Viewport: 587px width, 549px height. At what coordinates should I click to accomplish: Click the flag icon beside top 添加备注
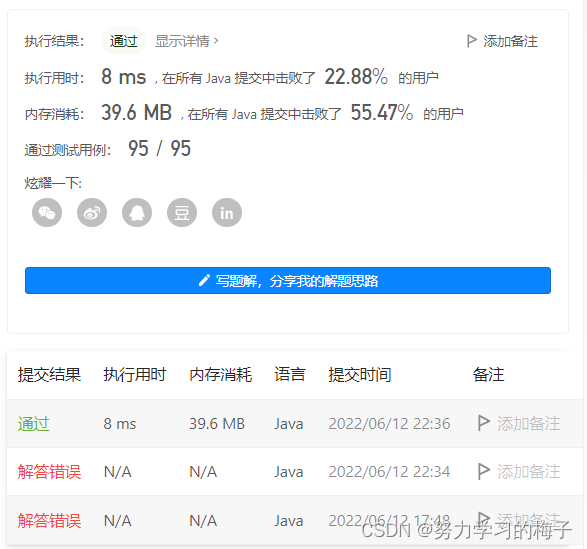471,41
